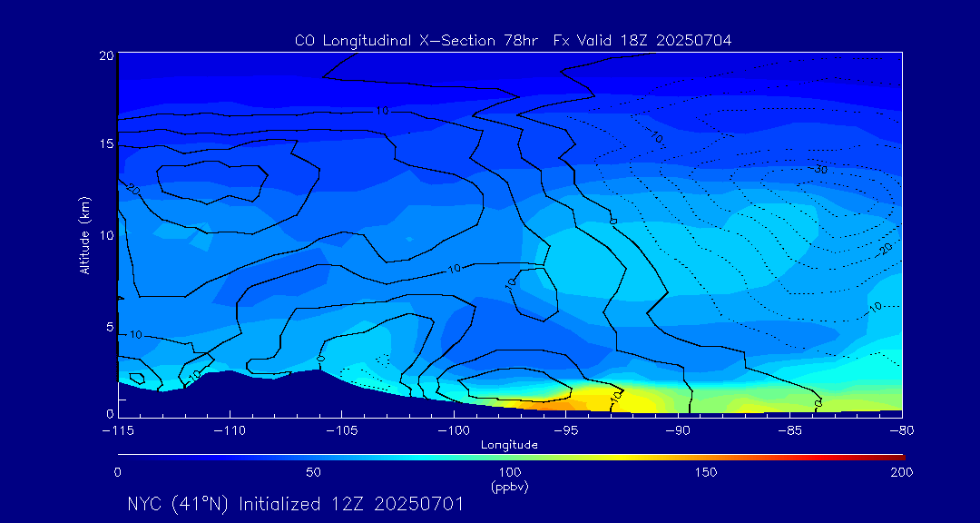Click the '-10' dotted contour label near 15 km

point(654,136)
